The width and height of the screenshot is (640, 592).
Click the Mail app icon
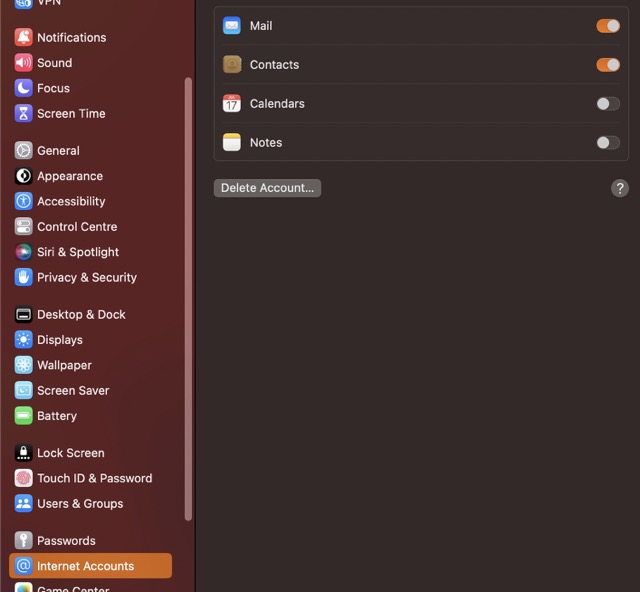[232, 26]
